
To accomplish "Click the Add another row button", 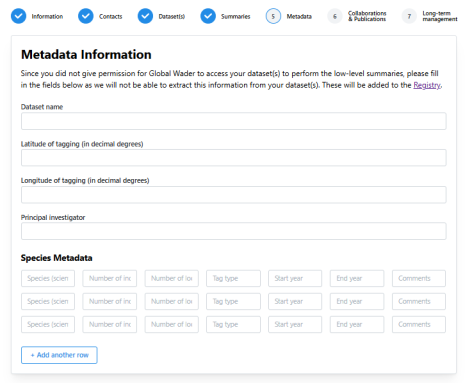I will click(59, 355).
